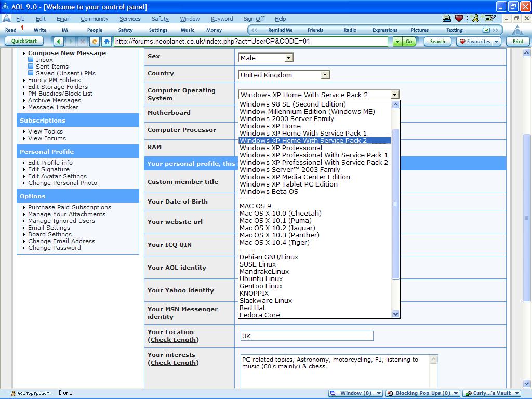Click the Message Tracker link
This screenshot has width=532, height=399.
[x=54, y=107]
